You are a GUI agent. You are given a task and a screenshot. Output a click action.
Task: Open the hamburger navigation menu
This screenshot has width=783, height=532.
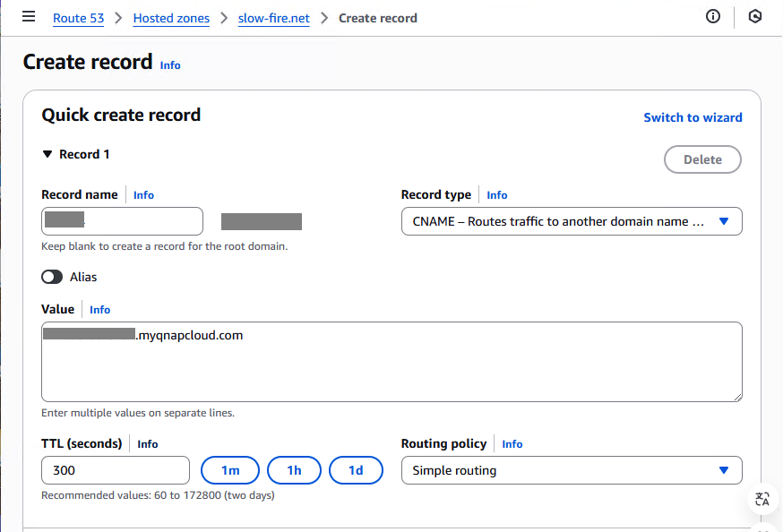29,17
